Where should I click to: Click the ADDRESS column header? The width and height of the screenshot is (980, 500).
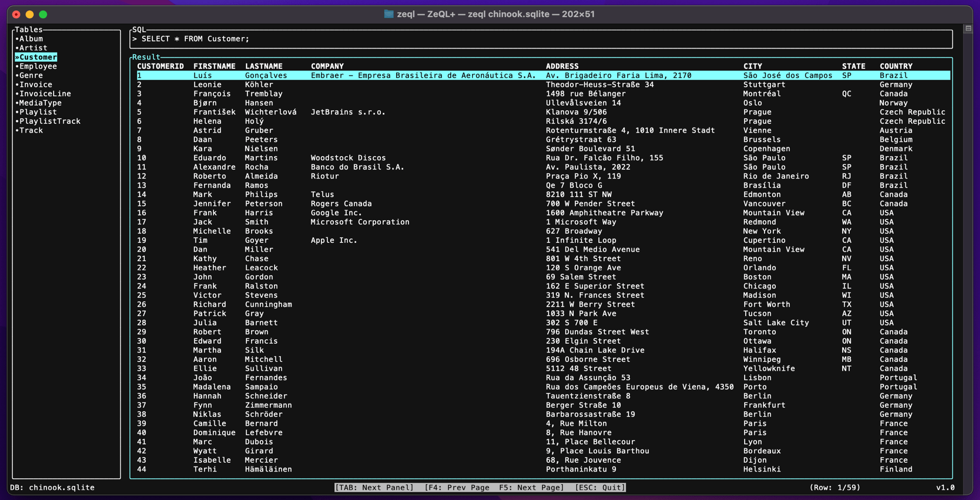click(x=562, y=66)
